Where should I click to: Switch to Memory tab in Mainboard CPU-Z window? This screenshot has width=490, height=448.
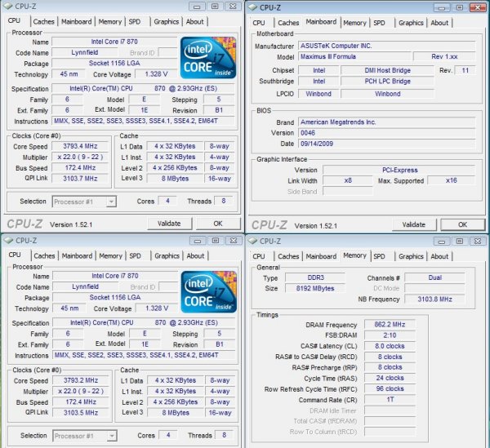coord(354,23)
